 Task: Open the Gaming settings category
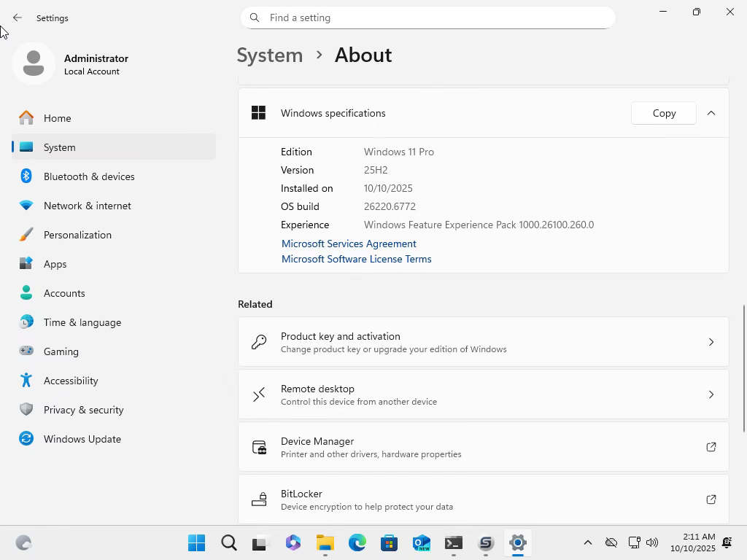coord(61,351)
